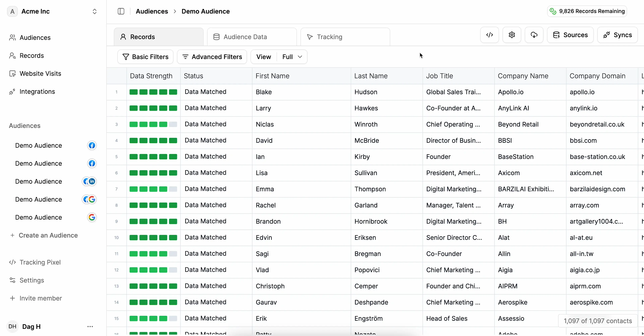Screen dimensions: 644x336
Task: Click the Audiences breadcrumb link
Action: click(x=152, y=11)
